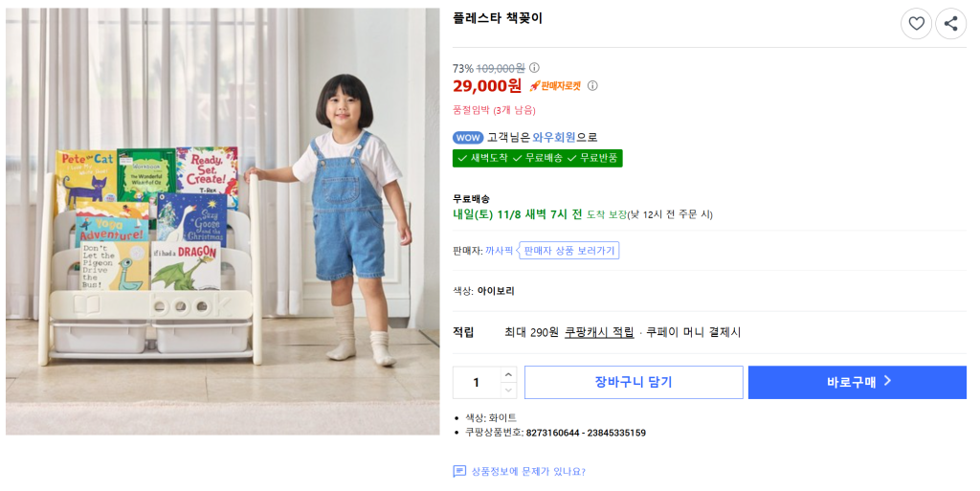The image size is (980, 491).
Task: Open seller 까사픽 link
Action: tap(499, 251)
